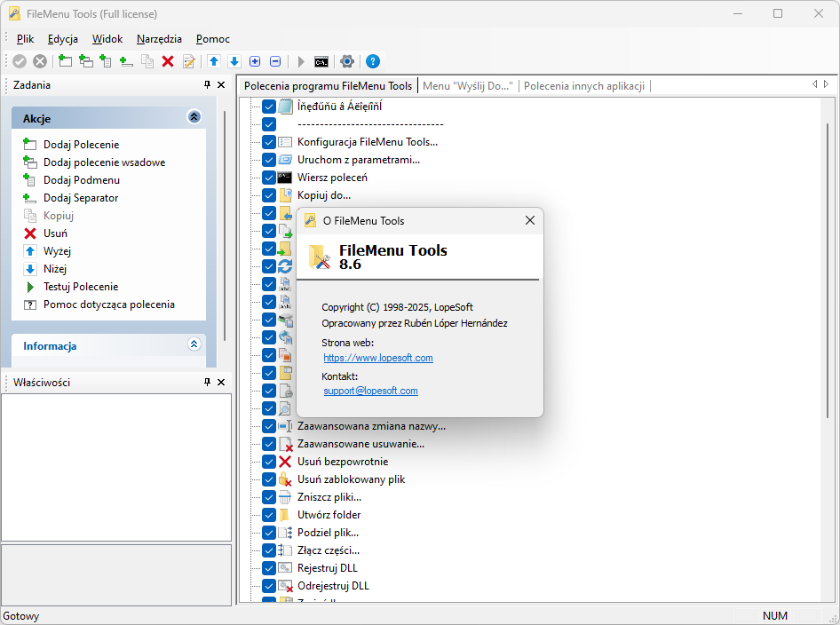
Task: Open the Edycja menu
Action: (63, 39)
